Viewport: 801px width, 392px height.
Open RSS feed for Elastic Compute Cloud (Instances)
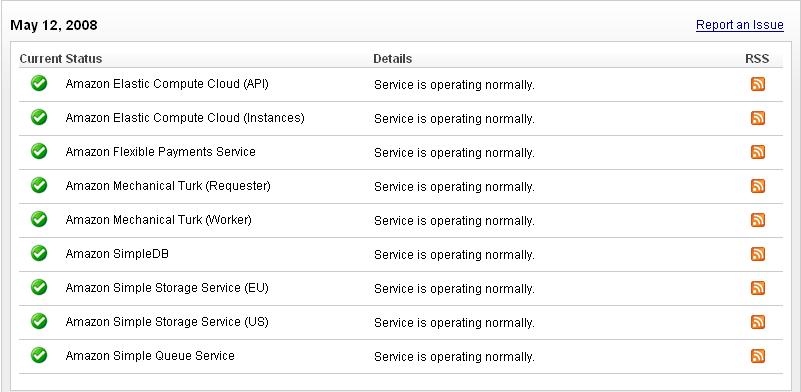[x=758, y=118]
